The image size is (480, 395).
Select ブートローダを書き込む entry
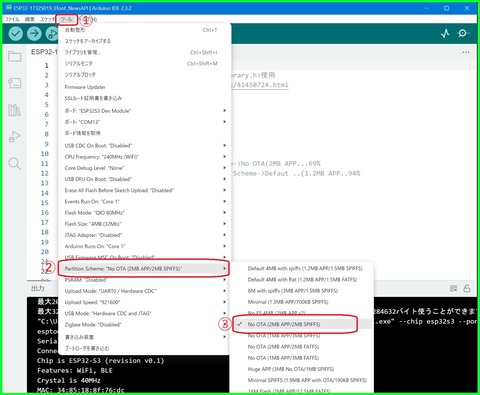[144, 348]
